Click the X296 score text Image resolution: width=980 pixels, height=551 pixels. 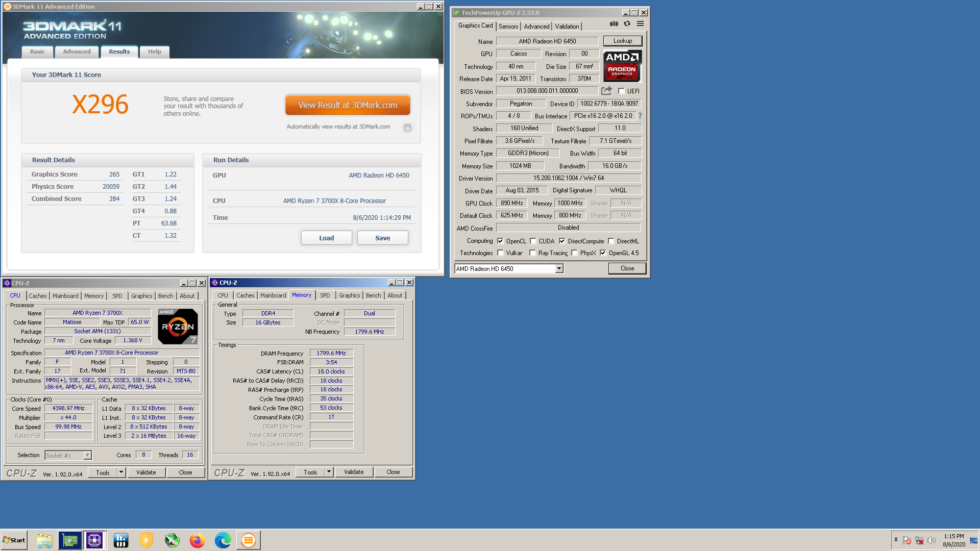(100, 104)
